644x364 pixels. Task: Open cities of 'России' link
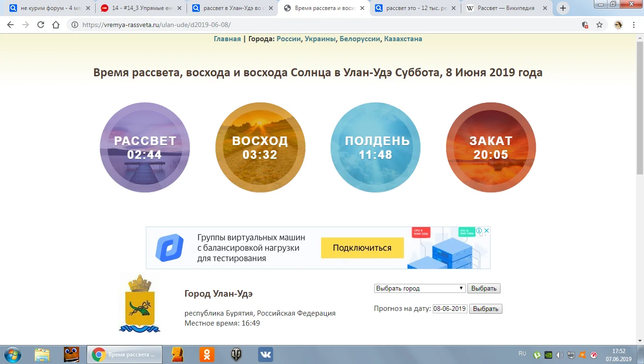pyautogui.click(x=289, y=39)
